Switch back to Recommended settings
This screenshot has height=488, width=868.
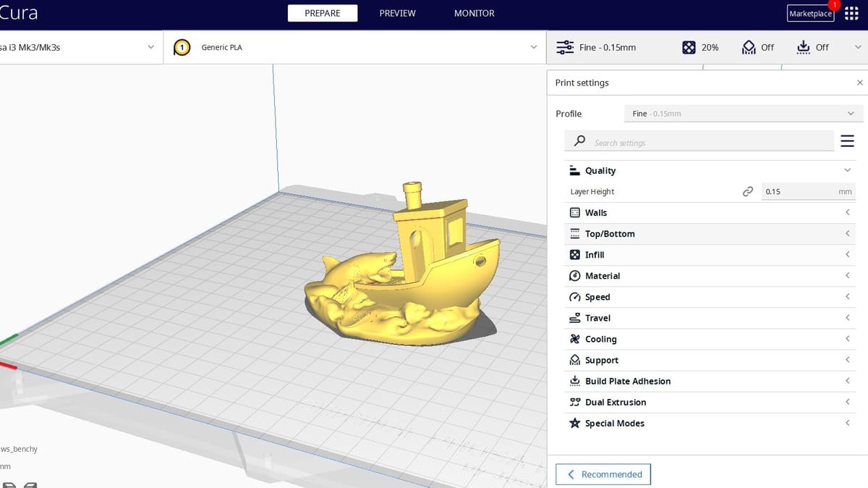click(603, 474)
